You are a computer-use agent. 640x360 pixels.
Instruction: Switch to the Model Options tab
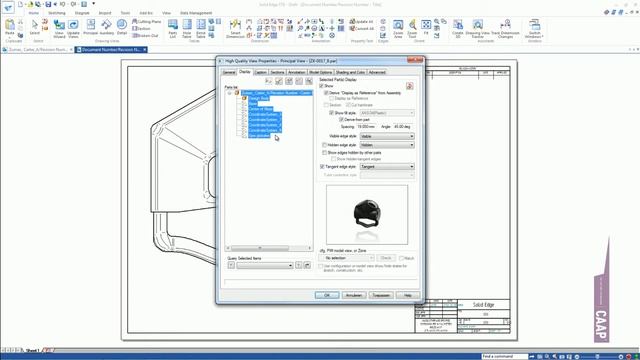coord(320,72)
